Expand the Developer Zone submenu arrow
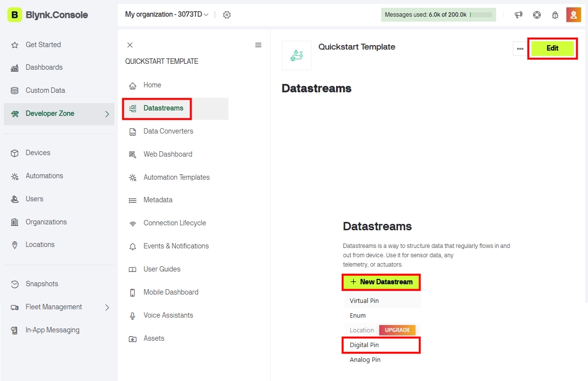Screen dimensions: 588x381 coord(107,114)
